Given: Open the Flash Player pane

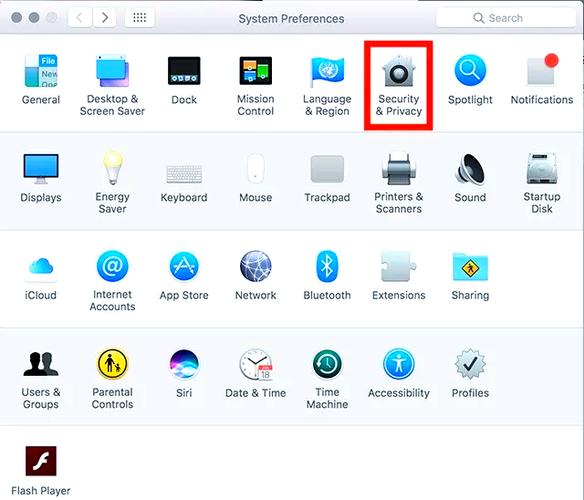Looking at the screenshot, I should (41, 471).
